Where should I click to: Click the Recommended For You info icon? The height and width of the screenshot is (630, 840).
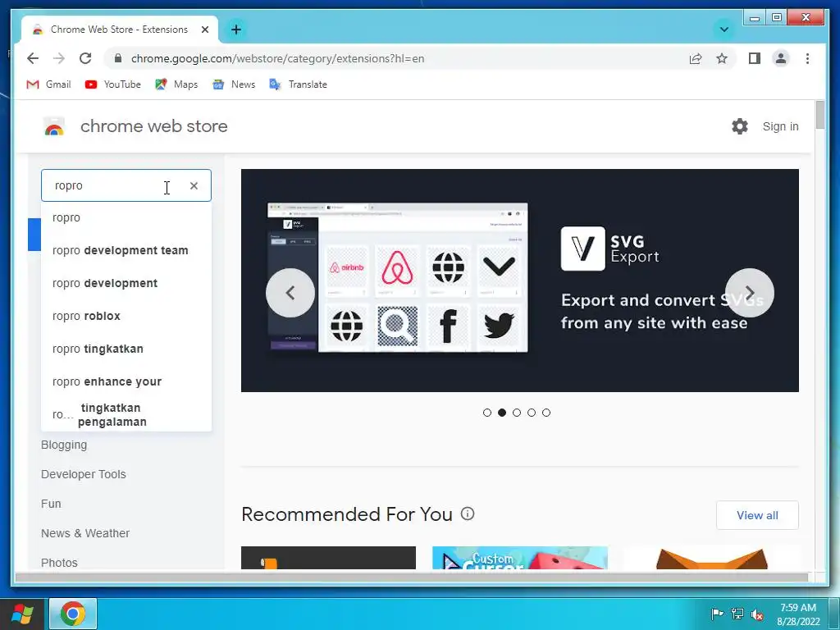pos(468,514)
